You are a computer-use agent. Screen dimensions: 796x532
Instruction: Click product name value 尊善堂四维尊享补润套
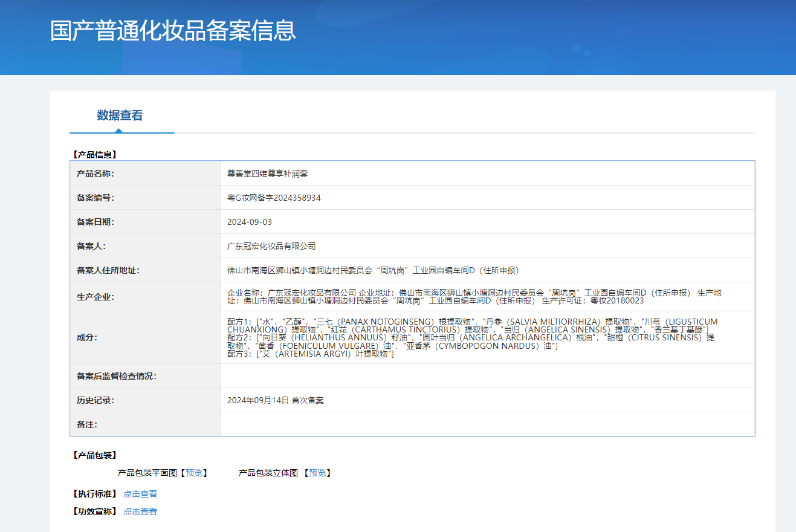pyautogui.click(x=267, y=174)
